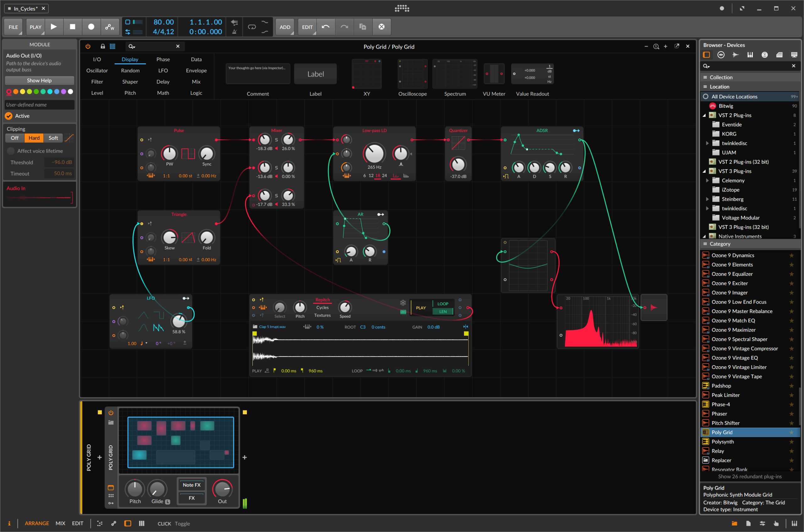Image resolution: width=804 pixels, height=532 pixels.
Task: Click the redo arrow icon
Action: click(x=344, y=27)
